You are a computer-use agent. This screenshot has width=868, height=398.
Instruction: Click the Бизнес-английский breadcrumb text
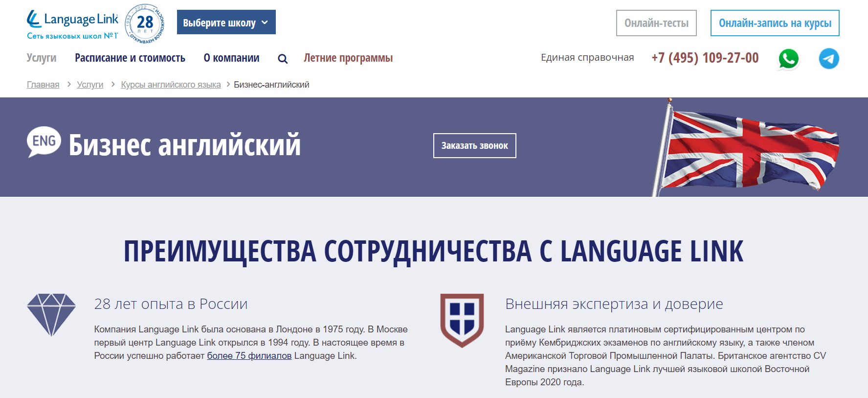pos(271,85)
